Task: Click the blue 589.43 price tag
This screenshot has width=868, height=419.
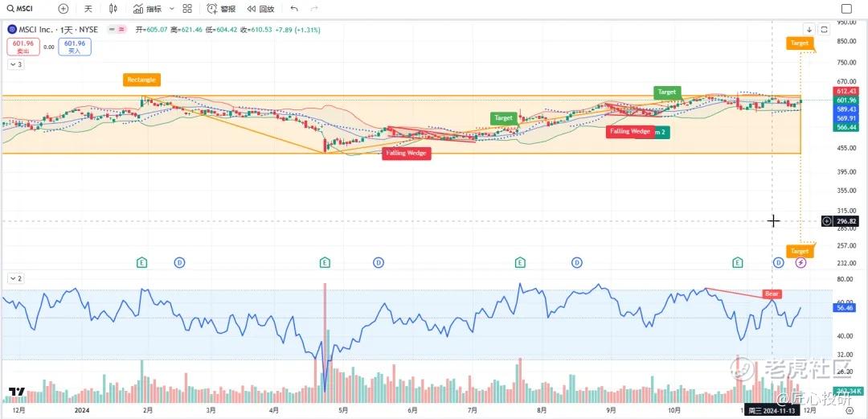Action: tap(846, 109)
